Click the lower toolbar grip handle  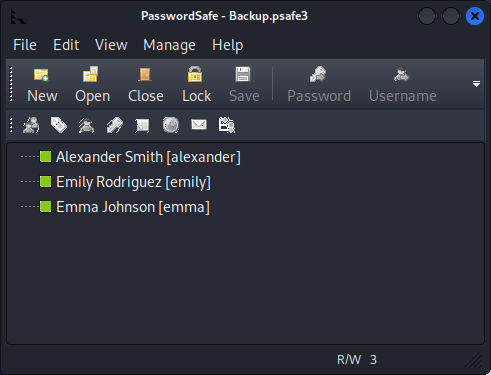(x=11, y=125)
